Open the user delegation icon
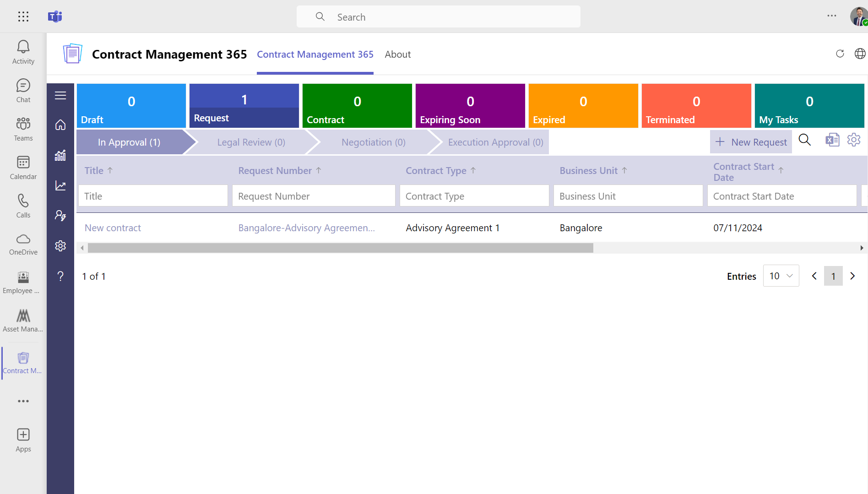This screenshot has height=494, width=868. 60,216
